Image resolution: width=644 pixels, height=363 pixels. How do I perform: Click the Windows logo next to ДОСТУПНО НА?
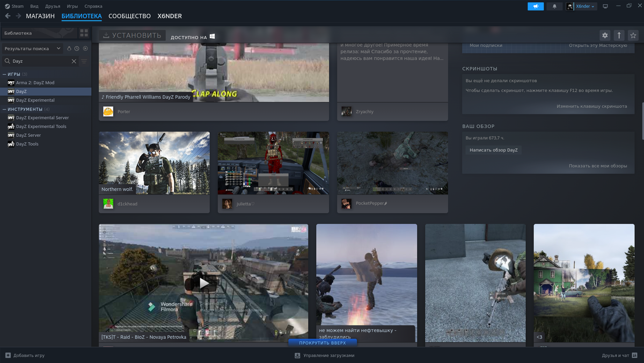click(x=211, y=37)
